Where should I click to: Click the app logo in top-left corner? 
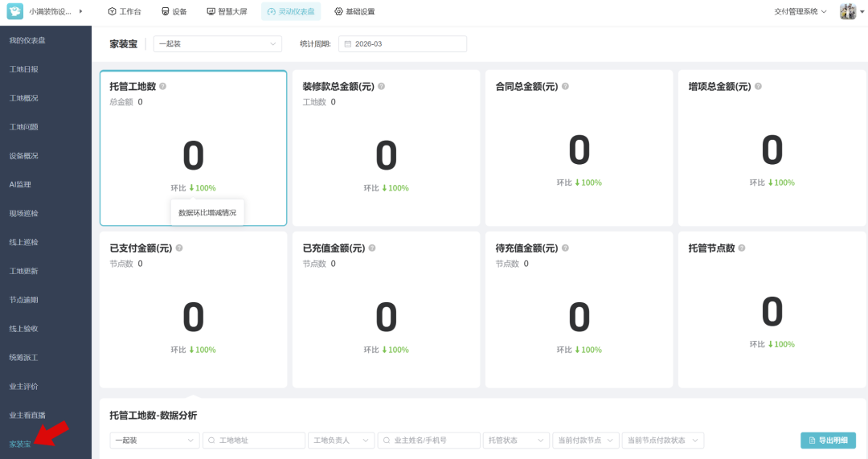[x=15, y=11]
